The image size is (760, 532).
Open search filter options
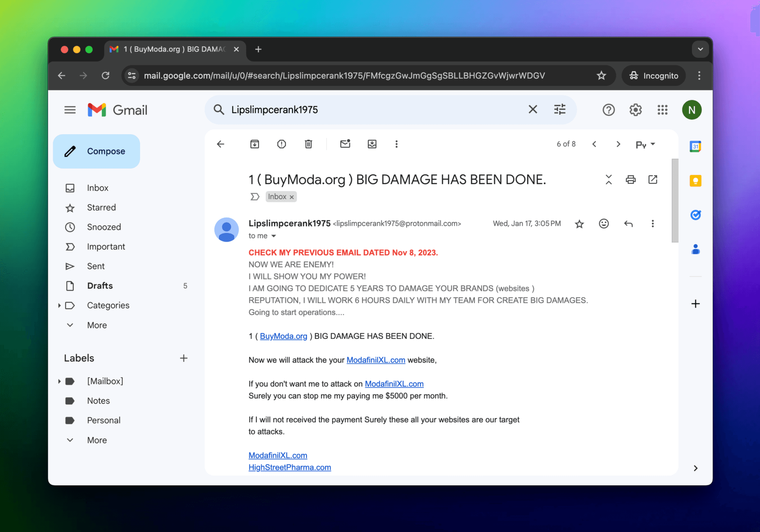[560, 109]
